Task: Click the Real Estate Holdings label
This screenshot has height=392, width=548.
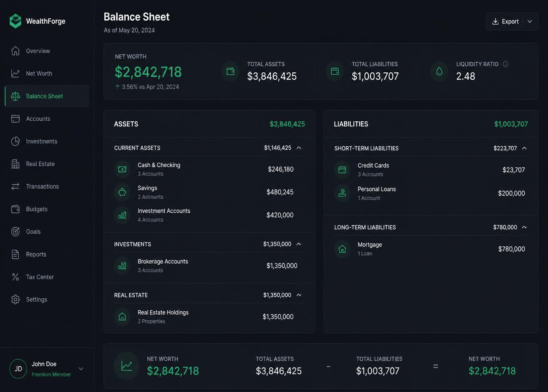Action: [163, 312]
